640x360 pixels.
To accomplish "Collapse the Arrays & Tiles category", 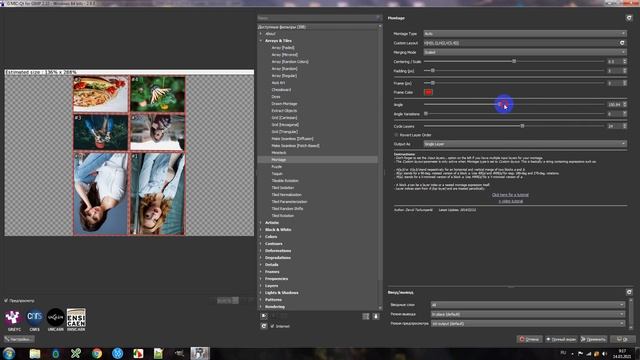I will tap(261, 41).
